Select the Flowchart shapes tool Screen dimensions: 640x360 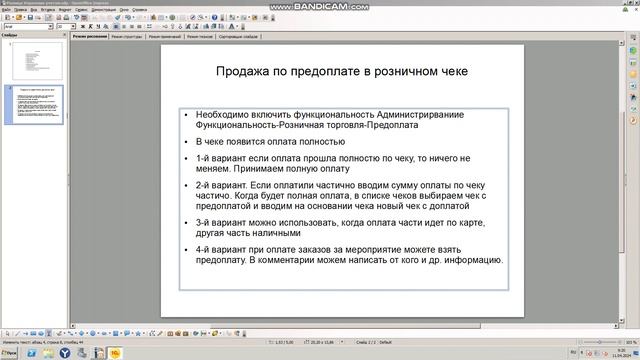(x=115, y=333)
